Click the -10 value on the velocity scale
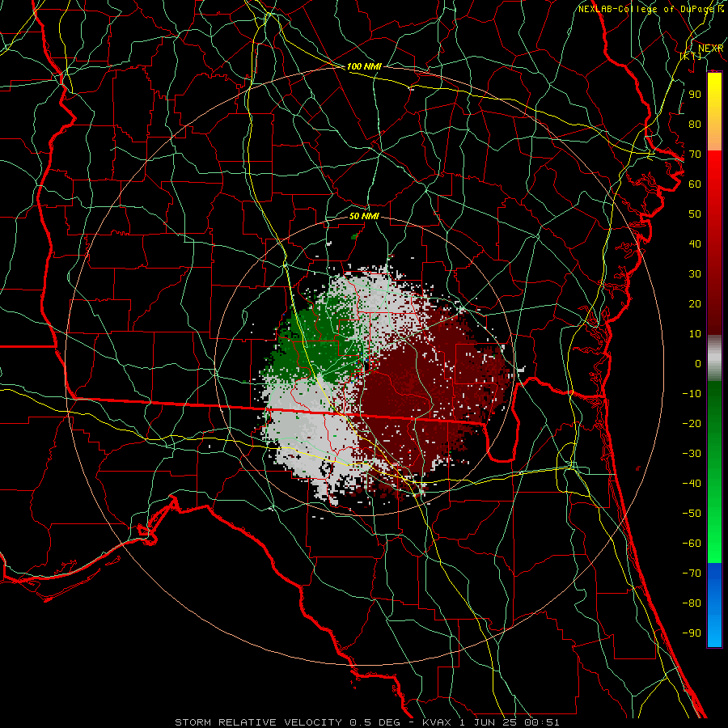728x728 pixels. coord(692,394)
